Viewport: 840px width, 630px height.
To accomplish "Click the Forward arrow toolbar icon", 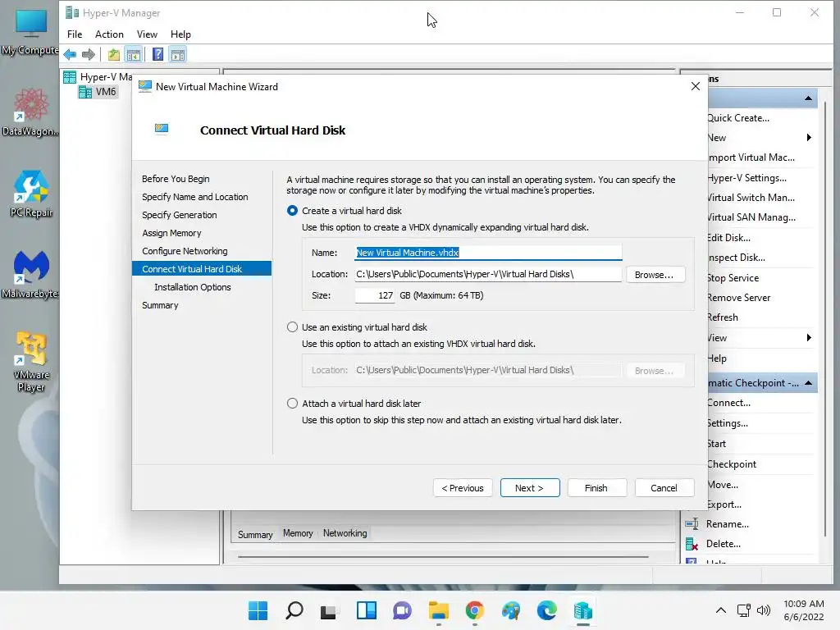I will pyautogui.click(x=89, y=55).
